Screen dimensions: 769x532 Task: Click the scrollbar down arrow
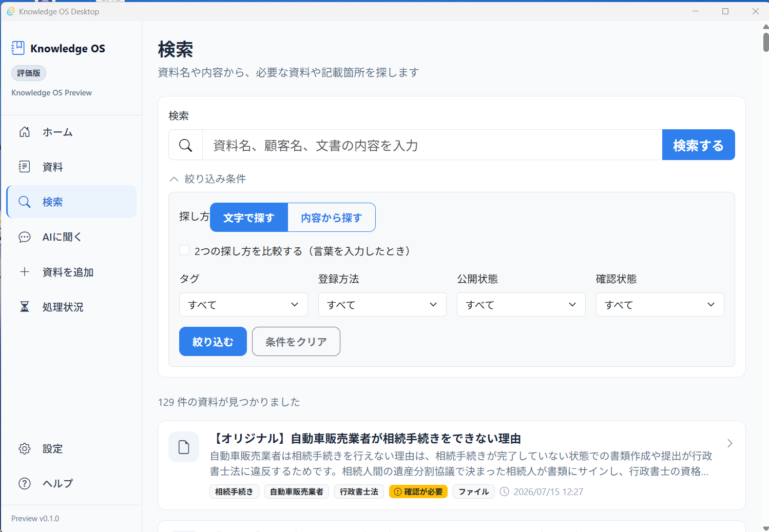coord(765,528)
